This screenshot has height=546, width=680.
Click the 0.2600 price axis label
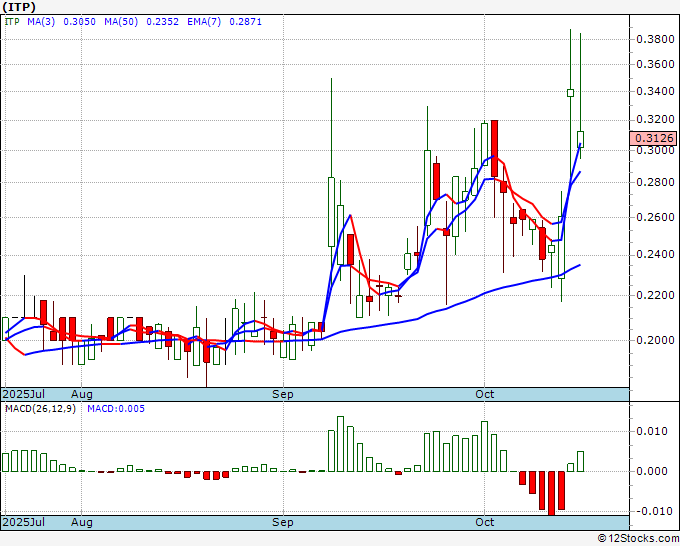(x=655, y=217)
